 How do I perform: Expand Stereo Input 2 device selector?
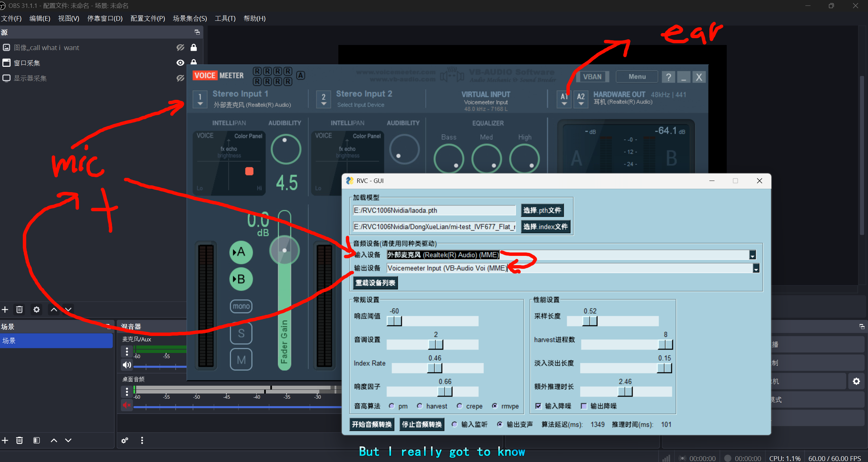point(323,99)
